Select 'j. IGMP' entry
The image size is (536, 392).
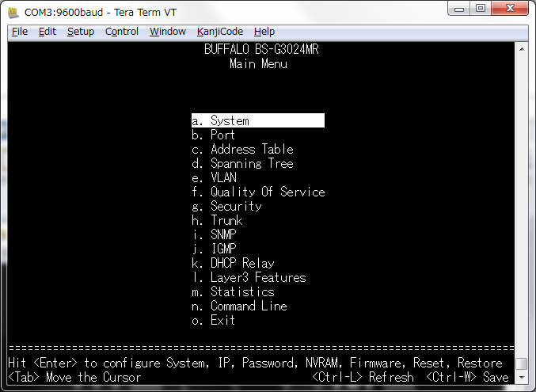pyautogui.click(x=214, y=249)
